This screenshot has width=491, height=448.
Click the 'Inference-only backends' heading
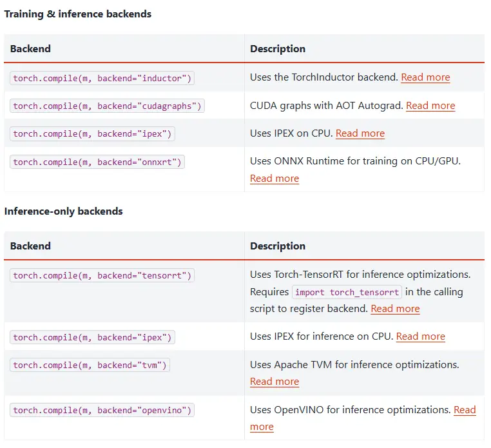point(64,211)
